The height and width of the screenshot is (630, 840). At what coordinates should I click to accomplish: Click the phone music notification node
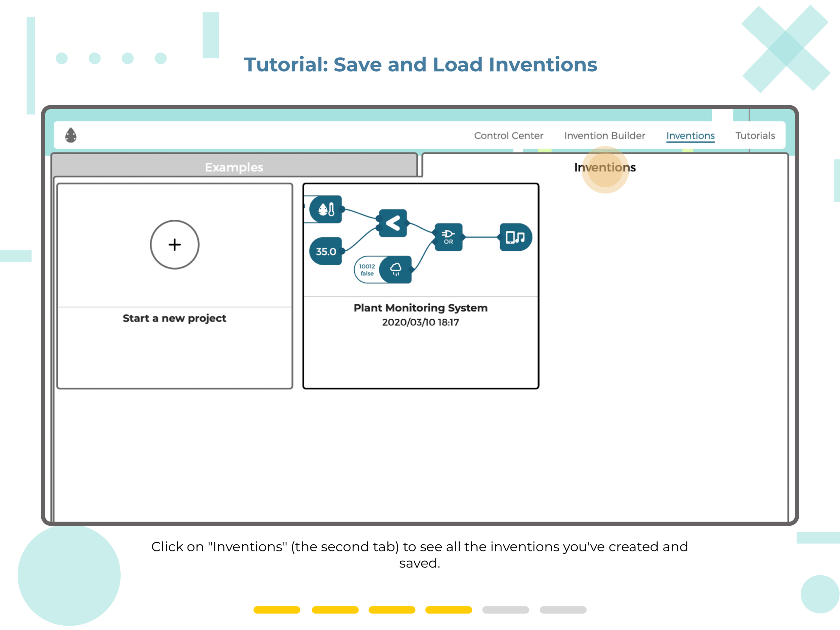click(515, 237)
